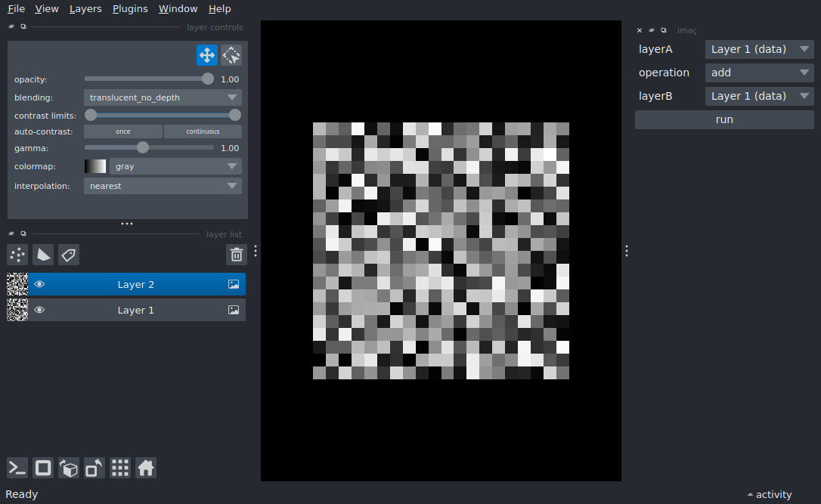Float the plugin dock widget
821x504 pixels.
click(x=664, y=30)
